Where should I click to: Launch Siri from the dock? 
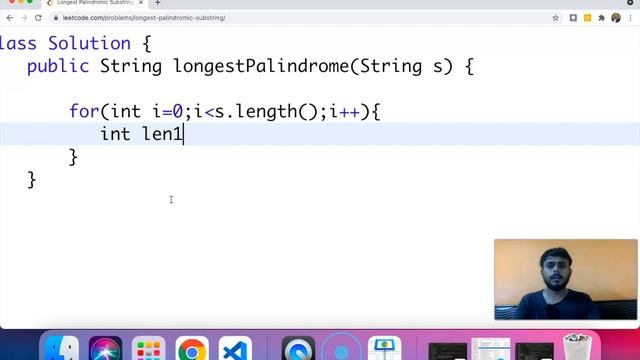(105, 348)
